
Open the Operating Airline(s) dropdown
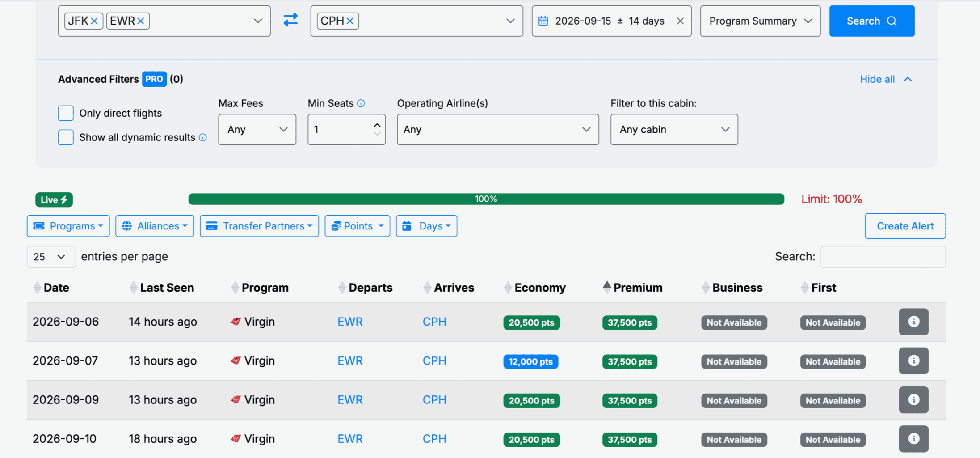click(498, 130)
